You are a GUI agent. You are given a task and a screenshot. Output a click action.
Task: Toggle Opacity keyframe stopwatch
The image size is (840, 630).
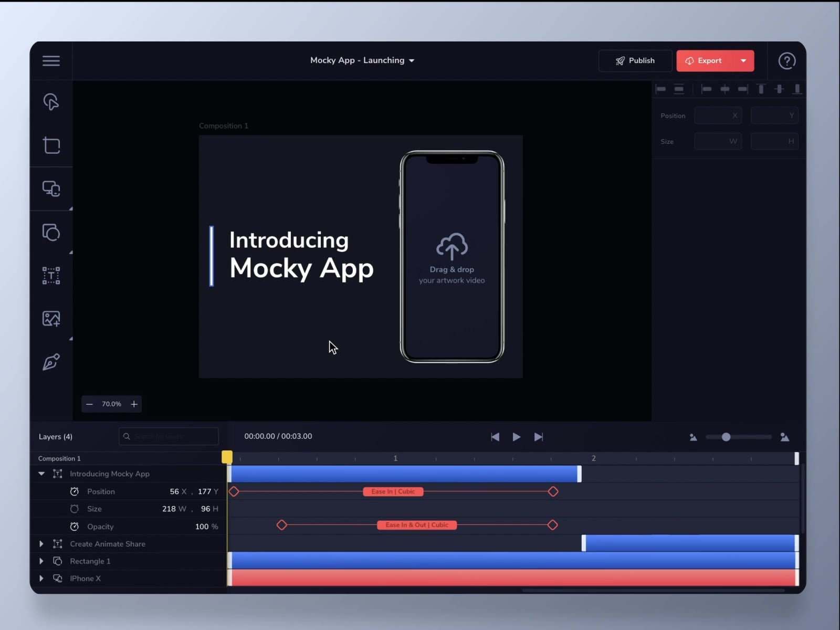coord(75,527)
